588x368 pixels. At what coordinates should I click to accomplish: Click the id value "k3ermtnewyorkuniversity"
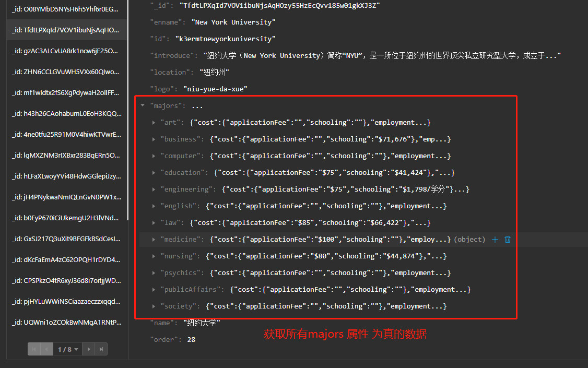tap(226, 39)
